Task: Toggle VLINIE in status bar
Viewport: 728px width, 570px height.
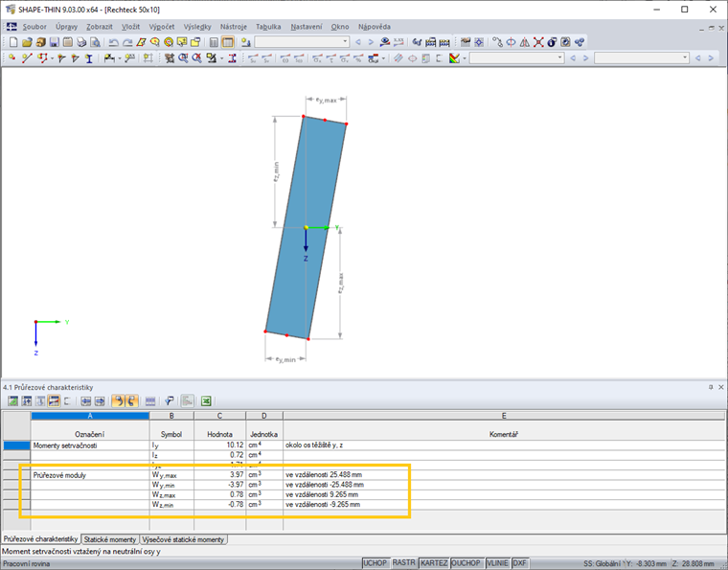Action: 497,563
